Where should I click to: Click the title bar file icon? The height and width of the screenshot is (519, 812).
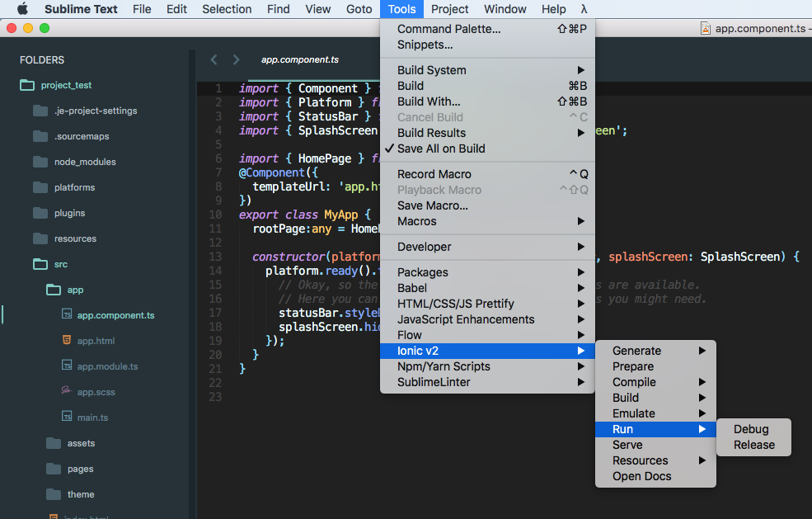pos(706,28)
